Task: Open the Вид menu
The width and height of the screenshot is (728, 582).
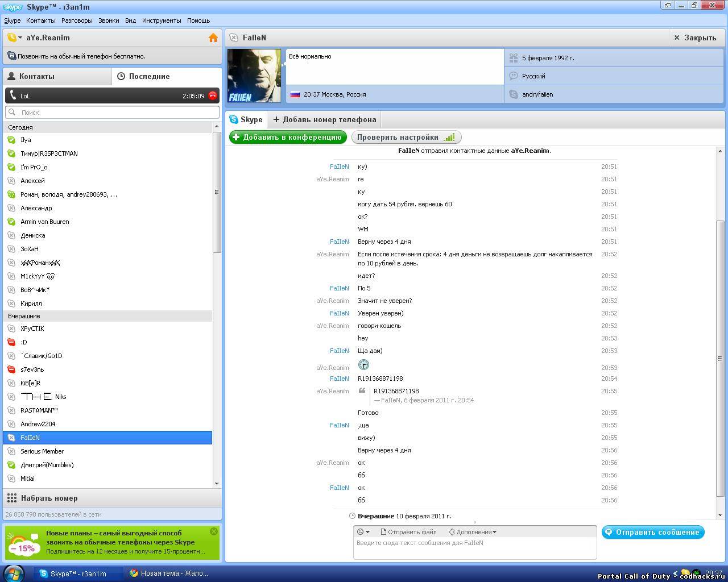Action: pyautogui.click(x=130, y=20)
